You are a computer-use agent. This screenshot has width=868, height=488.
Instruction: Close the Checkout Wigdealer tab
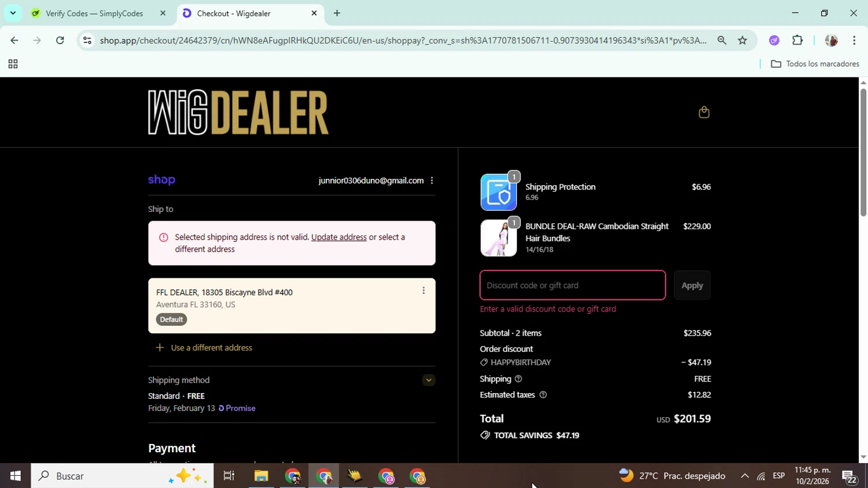[x=314, y=13]
